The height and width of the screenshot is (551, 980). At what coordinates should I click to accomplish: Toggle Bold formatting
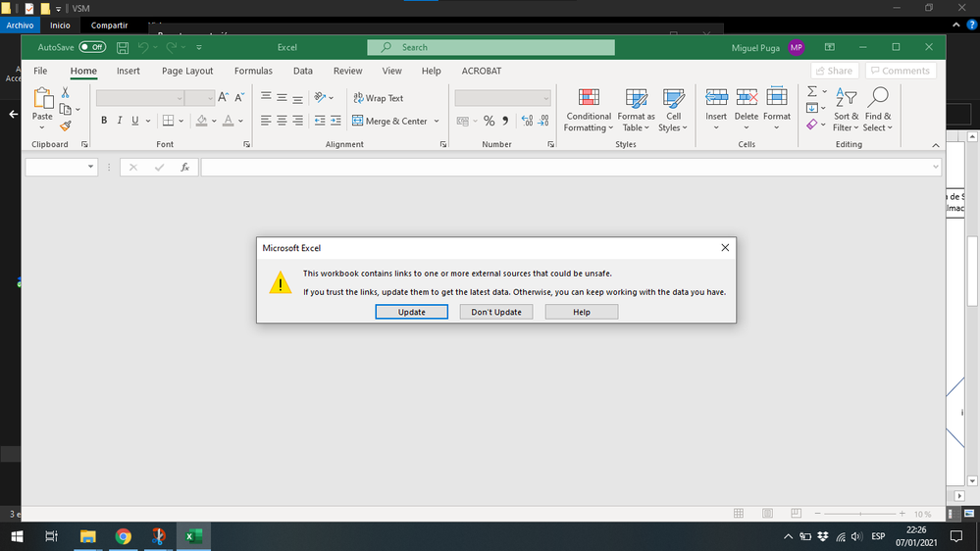pyautogui.click(x=104, y=121)
